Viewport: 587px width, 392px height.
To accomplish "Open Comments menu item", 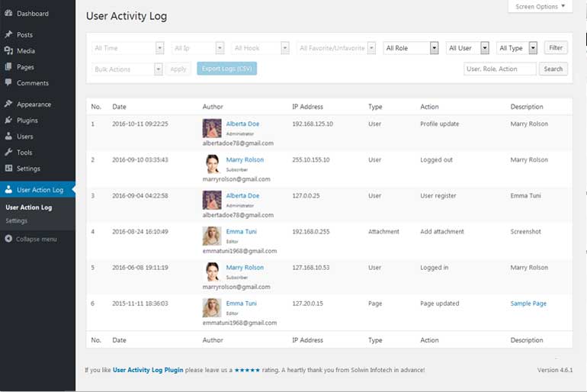I will click(37, 83).
